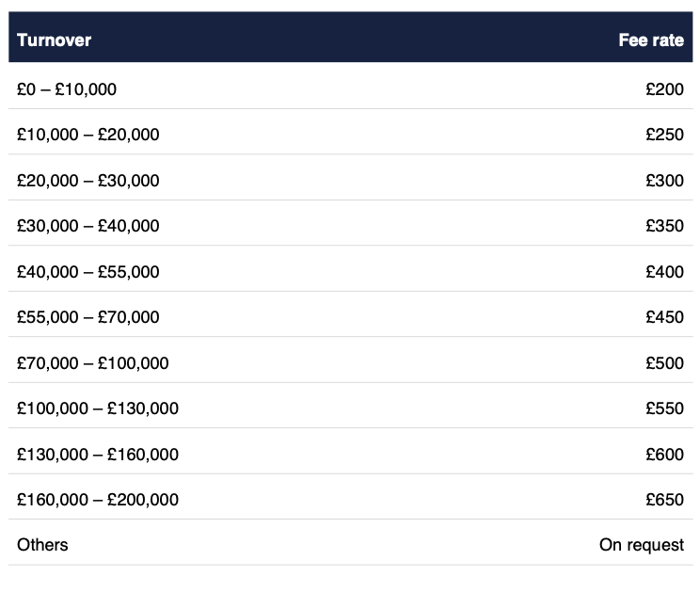
Task: Click the Fee rate column header
Action: pos(651,40)
